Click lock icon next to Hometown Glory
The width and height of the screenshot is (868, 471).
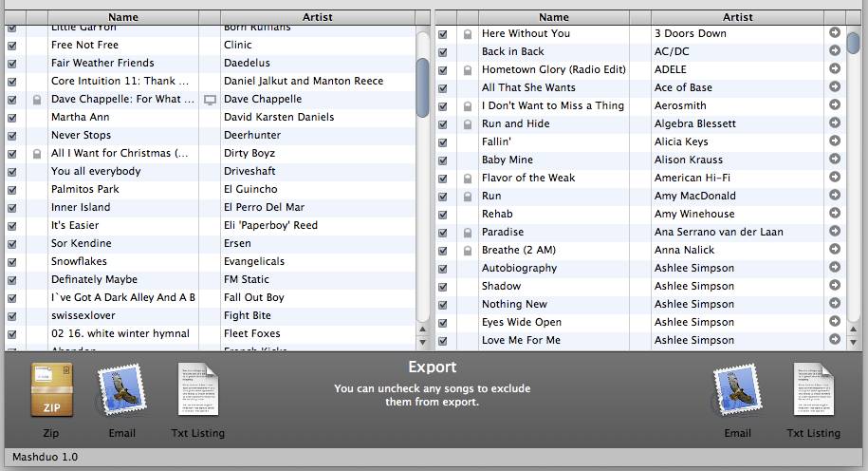coord(467,70)
